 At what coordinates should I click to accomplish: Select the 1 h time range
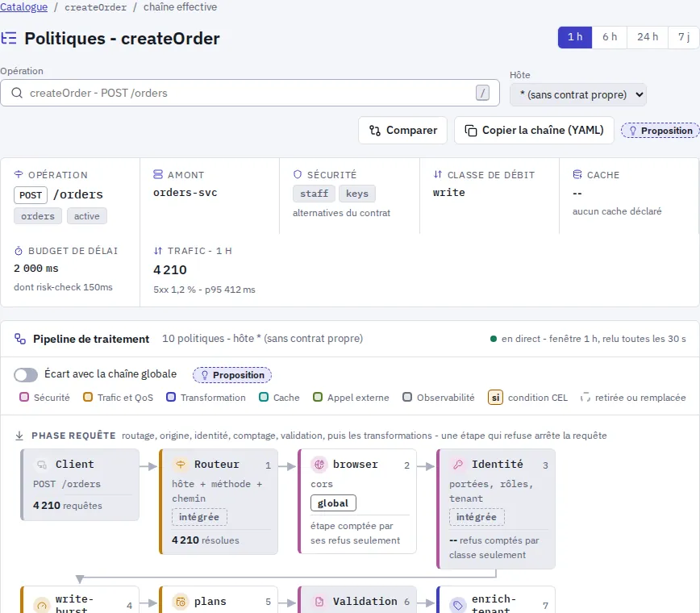574,37
